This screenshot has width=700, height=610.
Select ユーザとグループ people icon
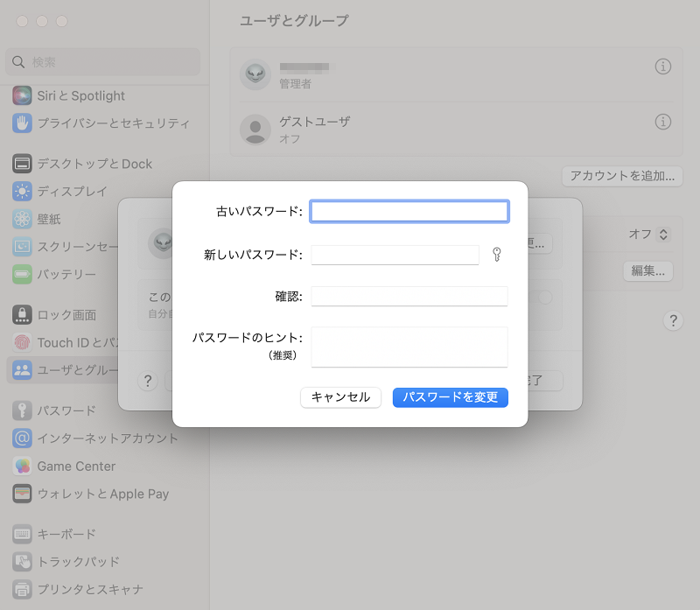tap(22, 370)
